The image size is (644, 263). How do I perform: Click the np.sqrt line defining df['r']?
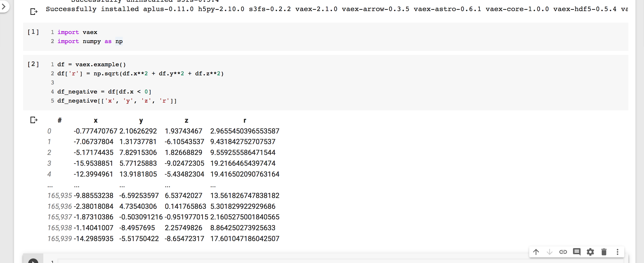coord(140,74)
